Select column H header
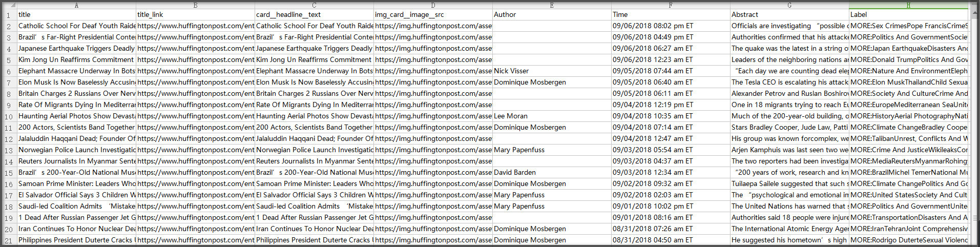 pos(908,5)
